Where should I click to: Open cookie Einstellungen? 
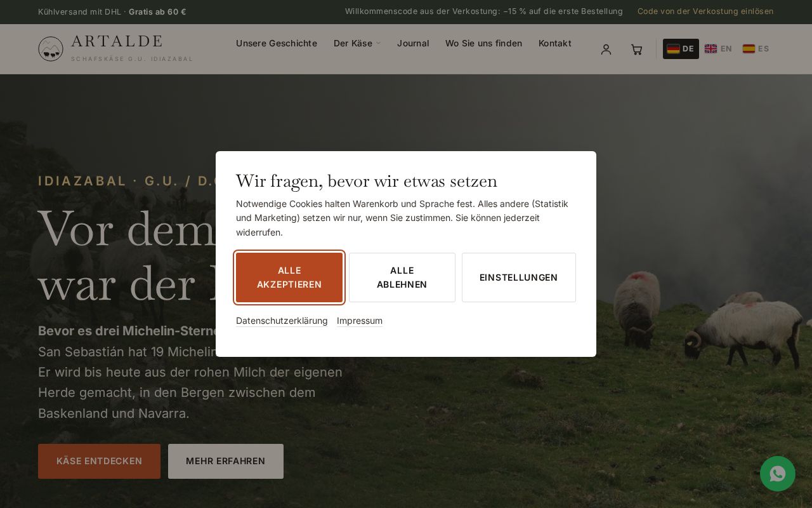519,277
